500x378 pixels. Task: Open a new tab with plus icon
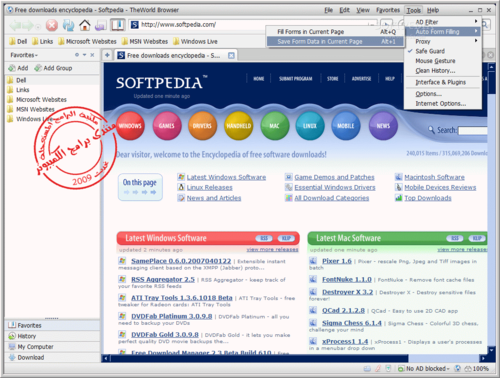(107, 55)
